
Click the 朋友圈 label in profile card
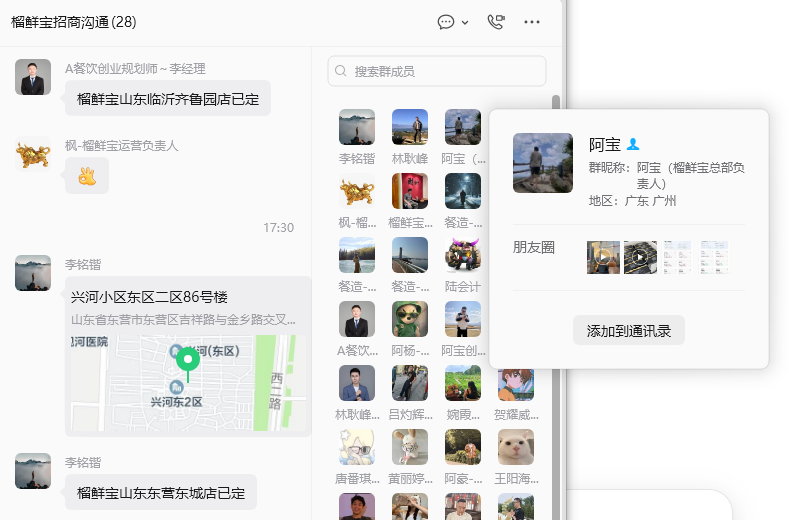click(533, 247)
